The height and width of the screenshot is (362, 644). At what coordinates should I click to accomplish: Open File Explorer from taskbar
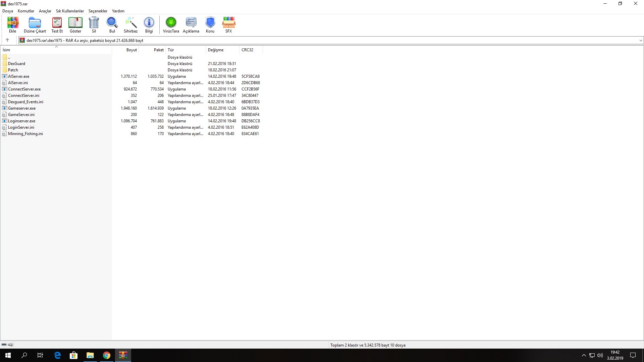tap(90, 355)
